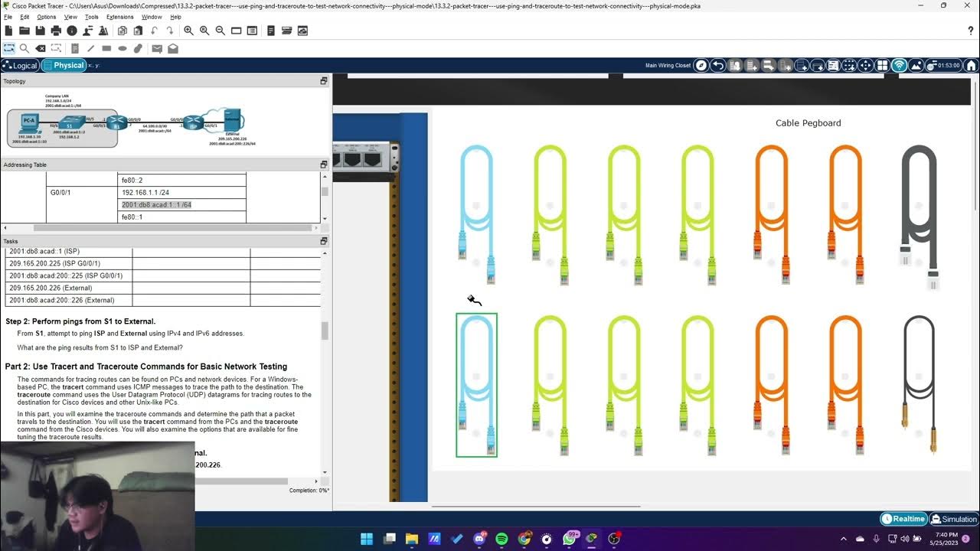This screenshot has width=980, height=551.
Task: Open the network information icon
Action: 72,31
